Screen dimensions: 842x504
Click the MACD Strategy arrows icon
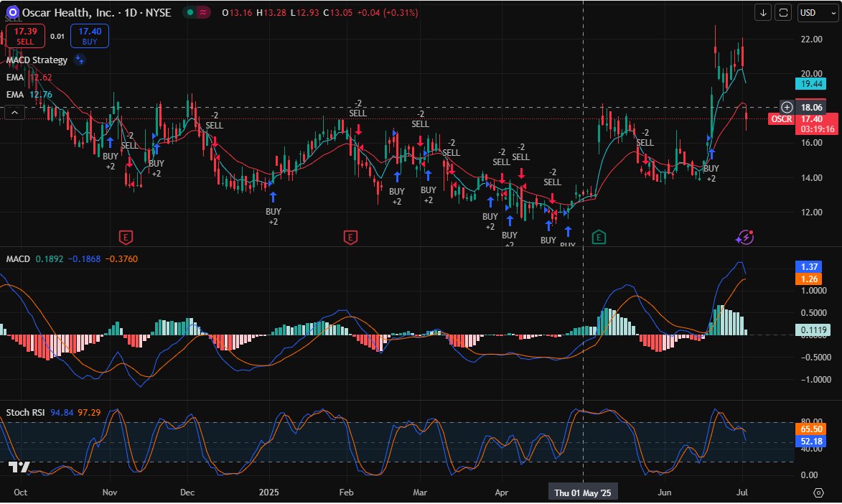coord(80,60)
